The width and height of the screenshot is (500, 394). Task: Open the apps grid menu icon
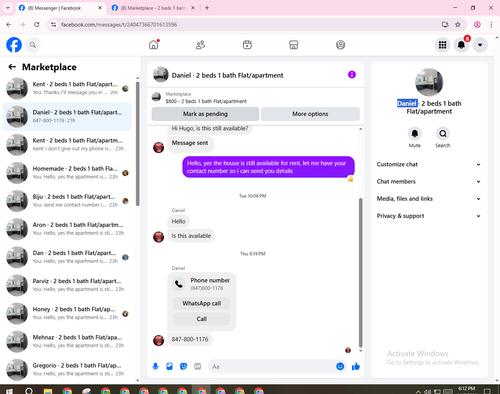[x=442, y=45]
